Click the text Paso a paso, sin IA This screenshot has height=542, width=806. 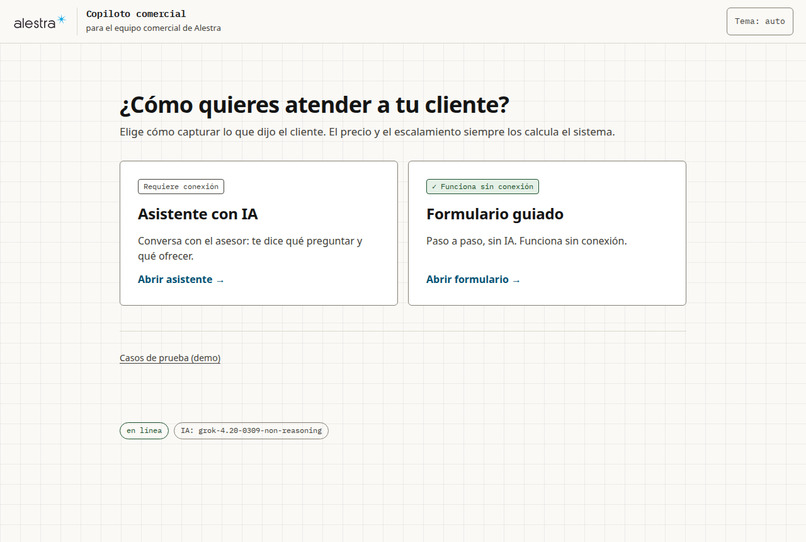(526, 241)
